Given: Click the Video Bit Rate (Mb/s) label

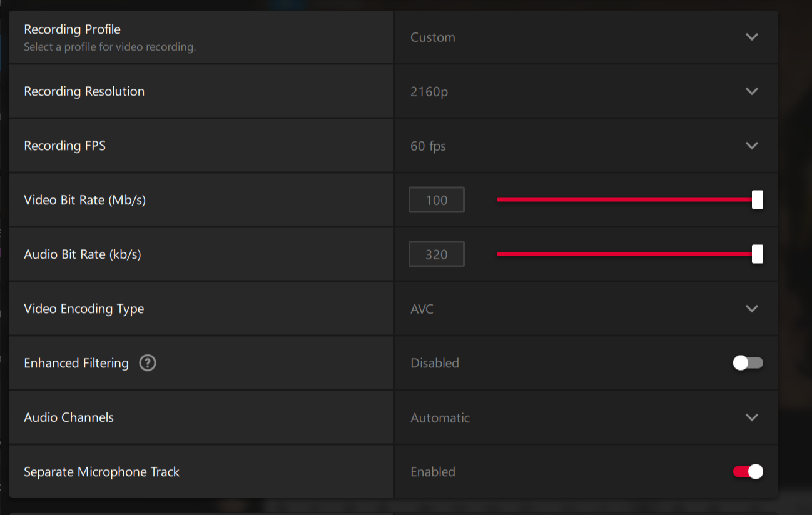Looking at the screenshot, I should [x=84, y=200].
